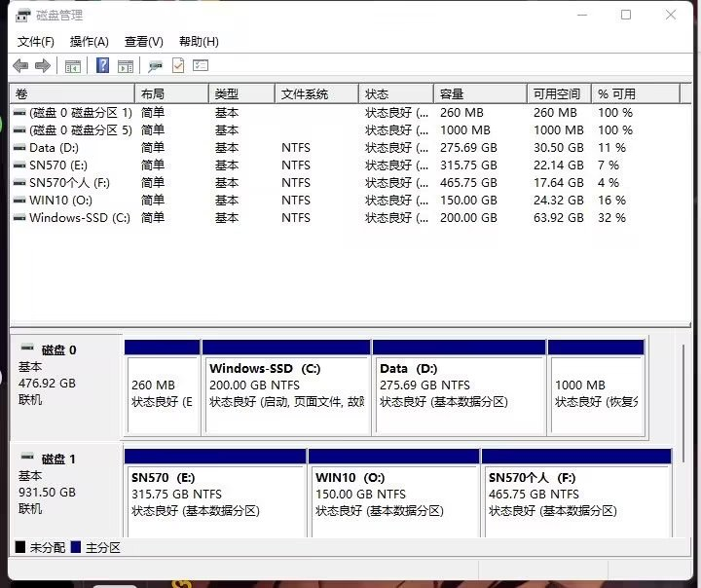
Task: Open the 查看(V) menu
Action: point(143,42)
